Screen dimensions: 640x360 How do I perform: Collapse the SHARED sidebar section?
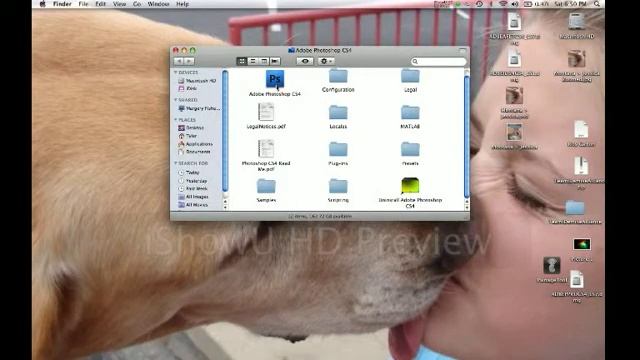pyautogui.click(x=176, y=100)
